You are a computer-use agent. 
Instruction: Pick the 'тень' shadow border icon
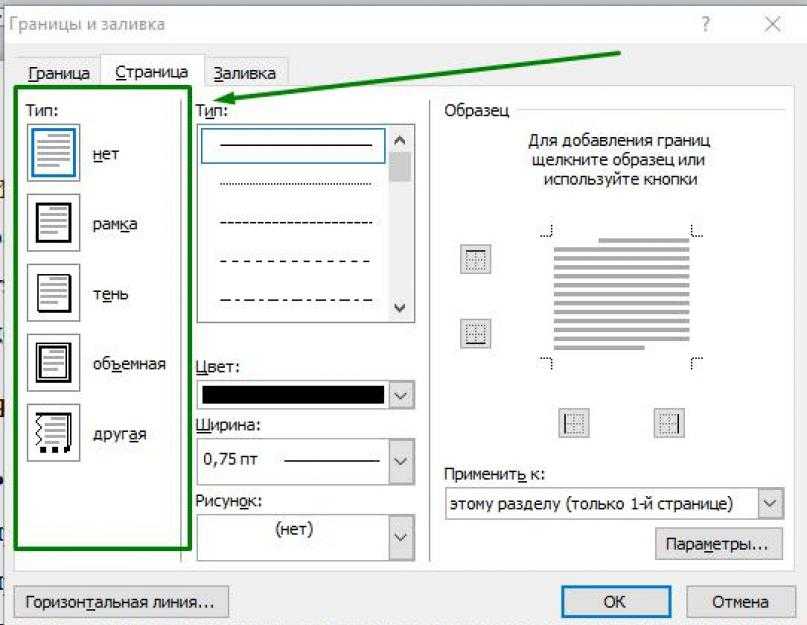pos(54,292)
